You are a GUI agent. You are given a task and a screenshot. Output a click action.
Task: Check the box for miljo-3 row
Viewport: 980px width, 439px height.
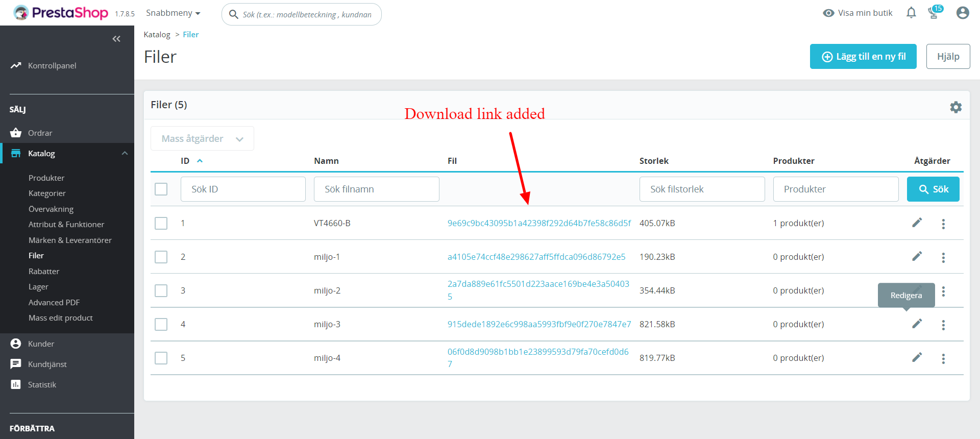161,324
